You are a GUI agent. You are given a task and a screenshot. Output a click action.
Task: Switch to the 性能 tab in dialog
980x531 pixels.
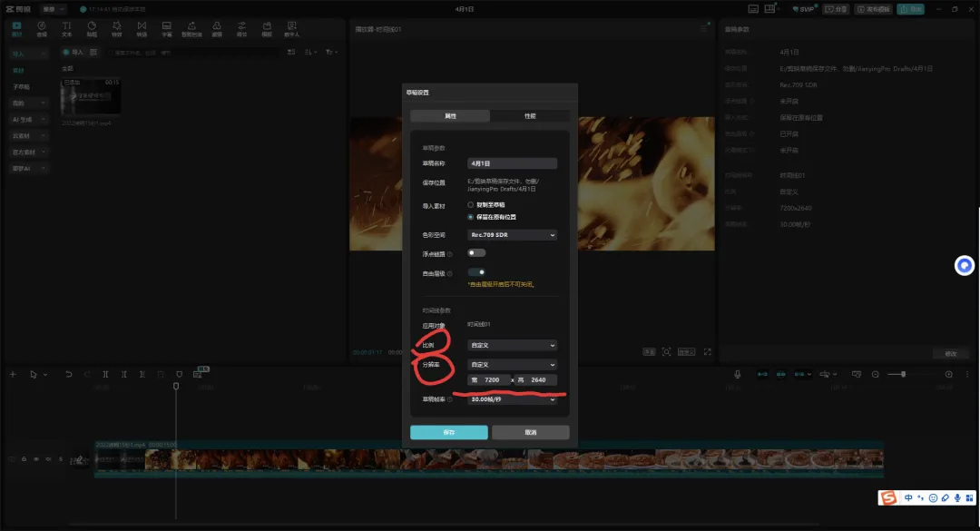pyautogui.click(x=530, y=116)
